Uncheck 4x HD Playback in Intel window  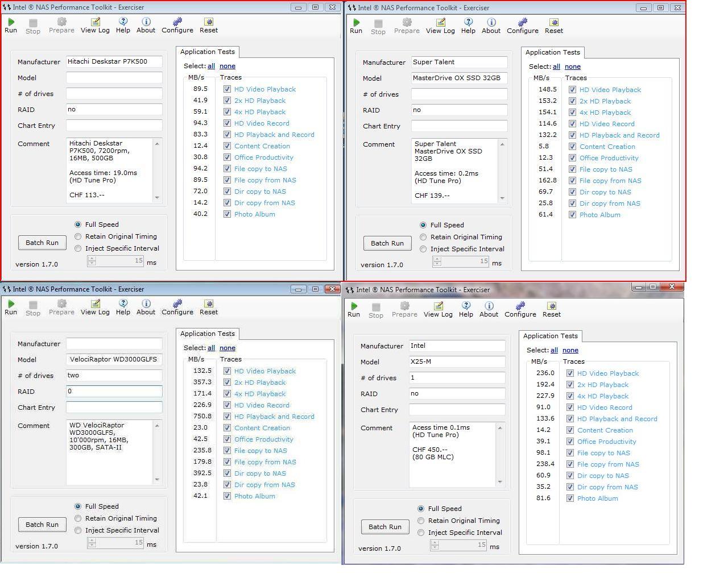(x=570, y=396)
